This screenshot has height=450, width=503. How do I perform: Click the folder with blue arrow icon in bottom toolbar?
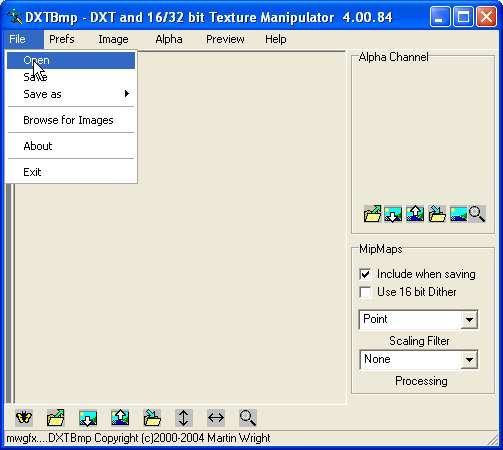(x=152, y=417)
